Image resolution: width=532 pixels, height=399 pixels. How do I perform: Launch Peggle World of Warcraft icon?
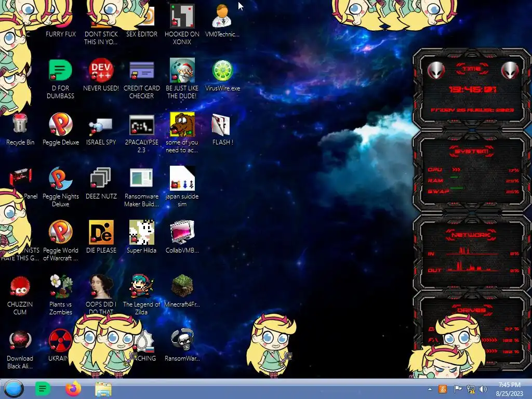click(60, 232)
